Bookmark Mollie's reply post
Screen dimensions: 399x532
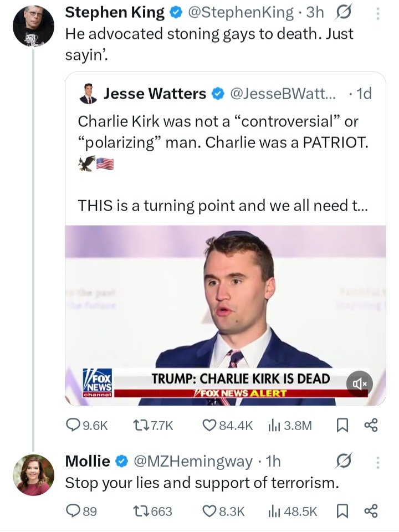pos(342,511)
